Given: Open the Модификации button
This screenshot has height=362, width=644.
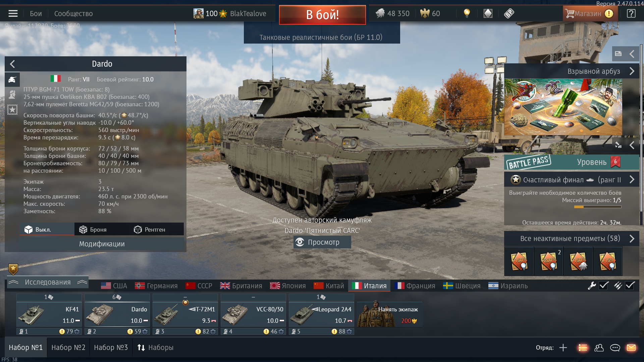Looking at the screenshot, I should pos(102,244).
